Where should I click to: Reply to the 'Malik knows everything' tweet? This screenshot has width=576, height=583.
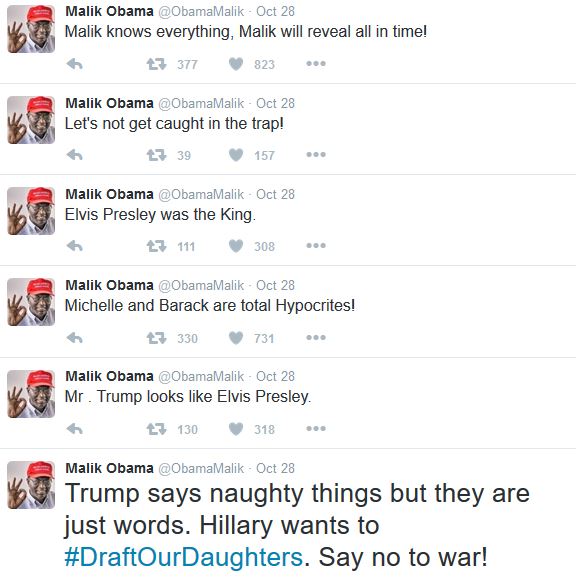[x=74, y=64]
